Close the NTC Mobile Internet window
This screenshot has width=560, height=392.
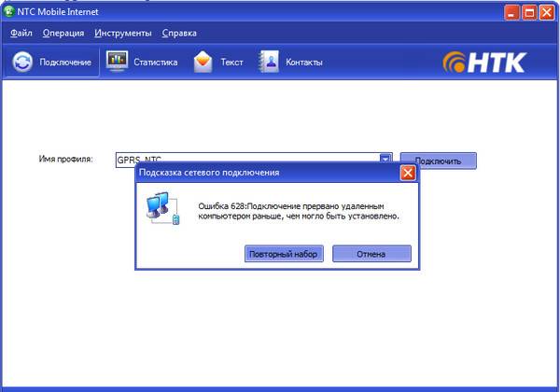pyautogui.click(x=547, y=12)
